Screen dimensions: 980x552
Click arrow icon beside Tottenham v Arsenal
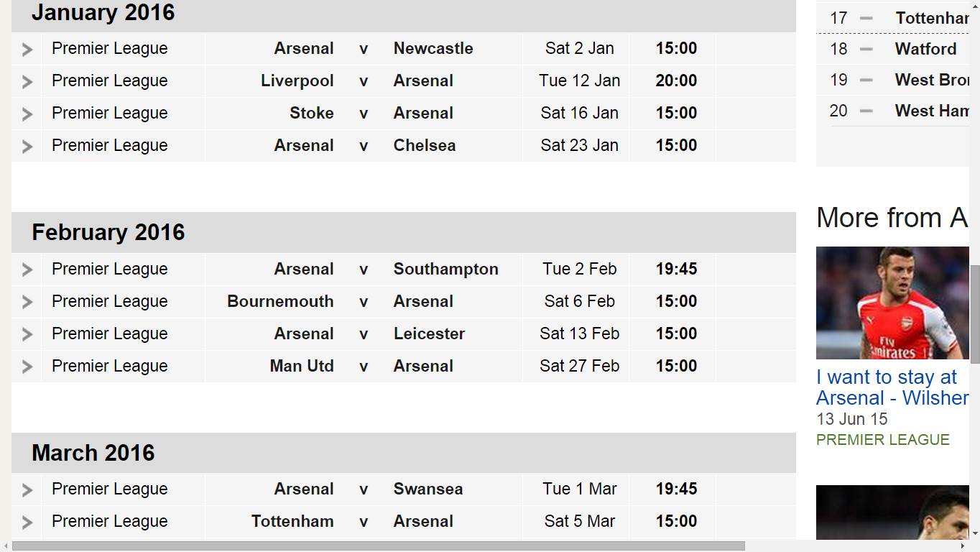click(27, 523)
